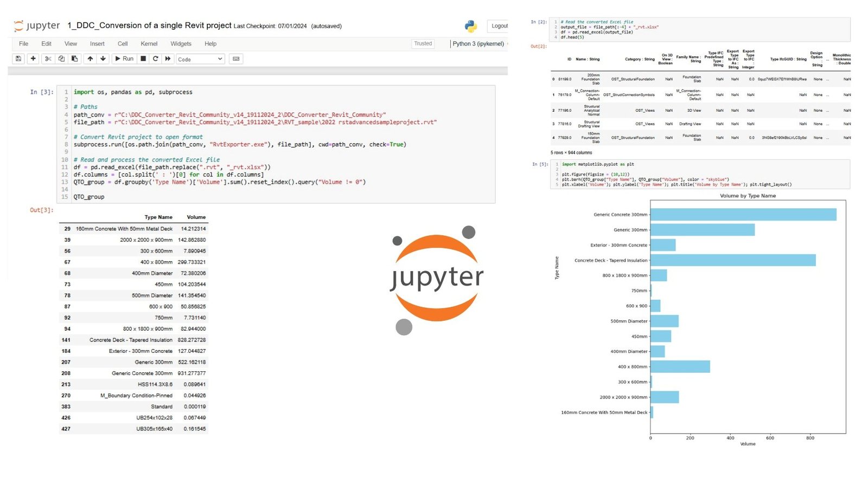Click the Trusted notebook indicator
The height and width of the screenshot is (477, 868).
423,44
